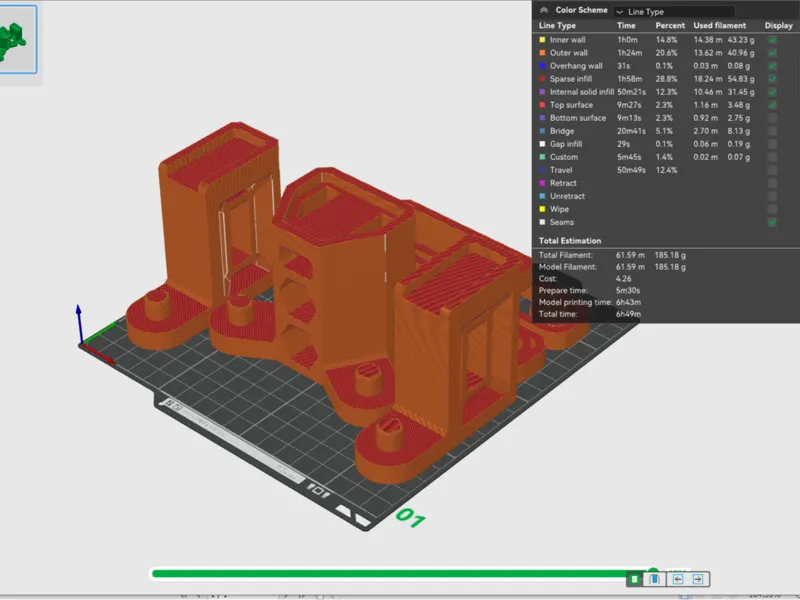
Task: Click the green Custom line type icon
Action: 542,157
